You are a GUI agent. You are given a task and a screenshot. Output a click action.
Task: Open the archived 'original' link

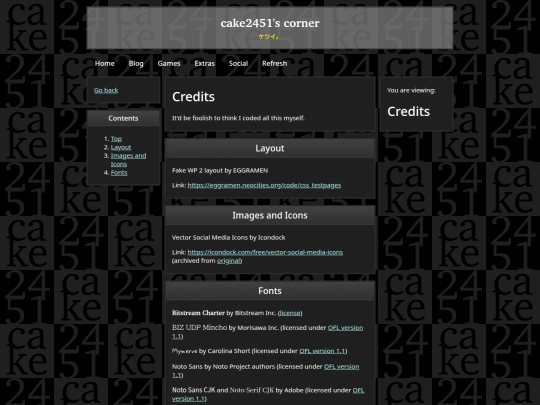(229, 261)
